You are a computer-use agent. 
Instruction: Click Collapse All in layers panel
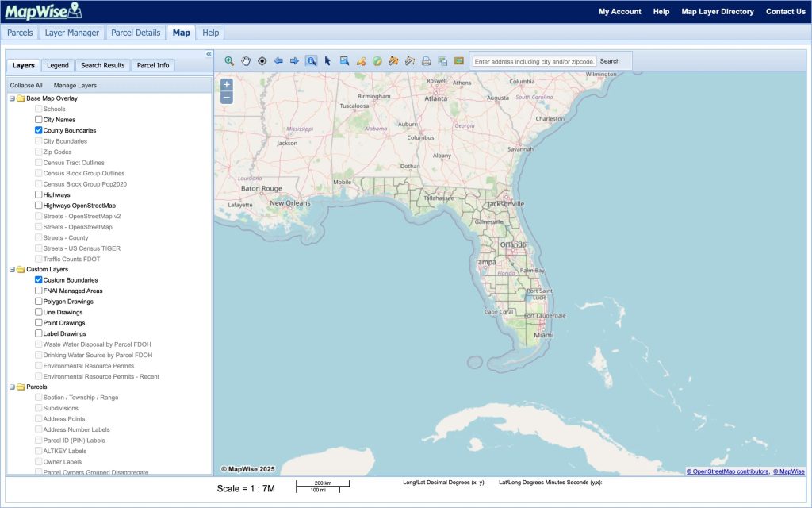point(26,85)
